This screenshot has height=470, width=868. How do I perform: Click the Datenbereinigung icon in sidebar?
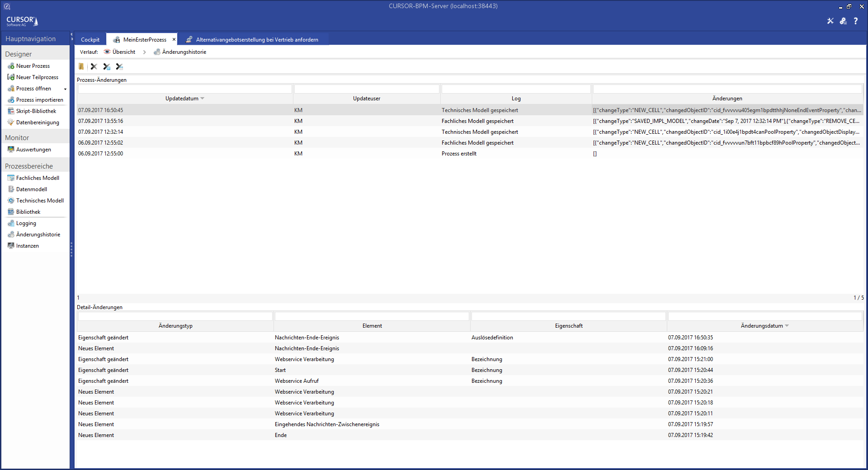click(11, 122)
